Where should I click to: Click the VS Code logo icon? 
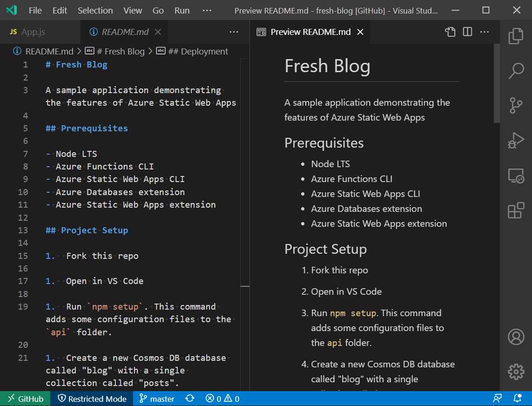[12, 10]
